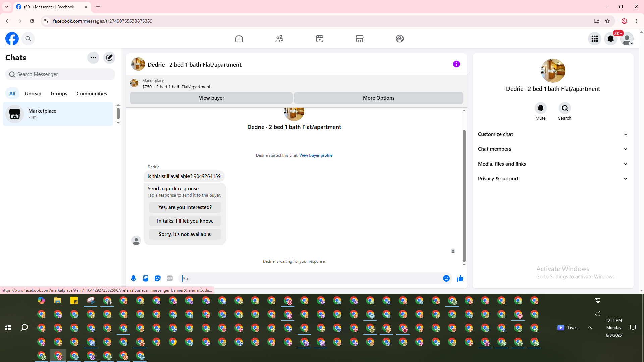The width and height of the screenshot is (644, 362).
Task: Open notifications bell with 20+ badge
Action: tap(611, 39)
